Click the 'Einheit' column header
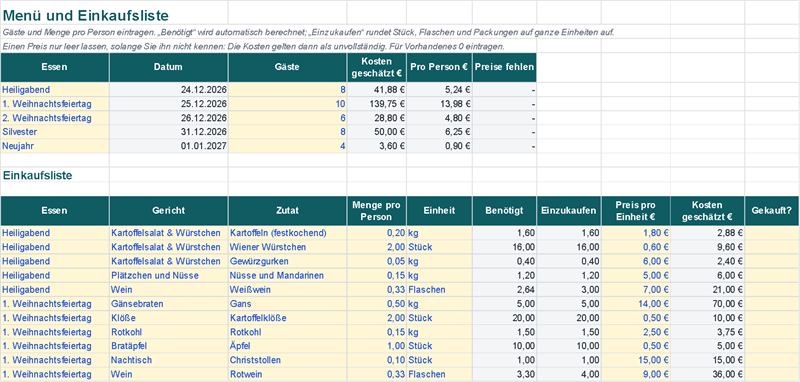 pyautogui.click(x=439, y=211)
